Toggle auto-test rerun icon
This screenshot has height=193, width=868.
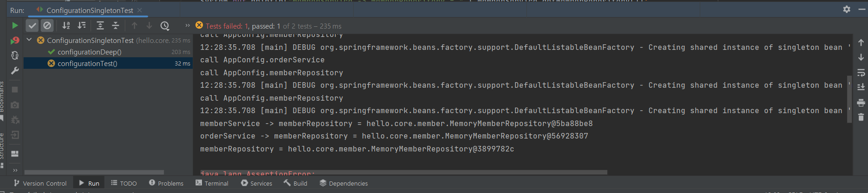pos(15,55)
